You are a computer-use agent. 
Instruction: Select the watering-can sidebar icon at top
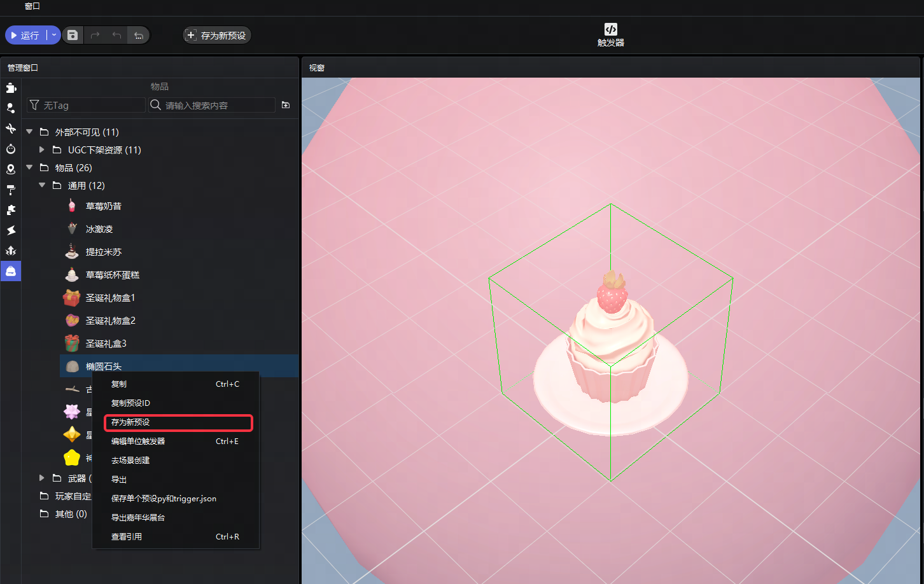11,88
